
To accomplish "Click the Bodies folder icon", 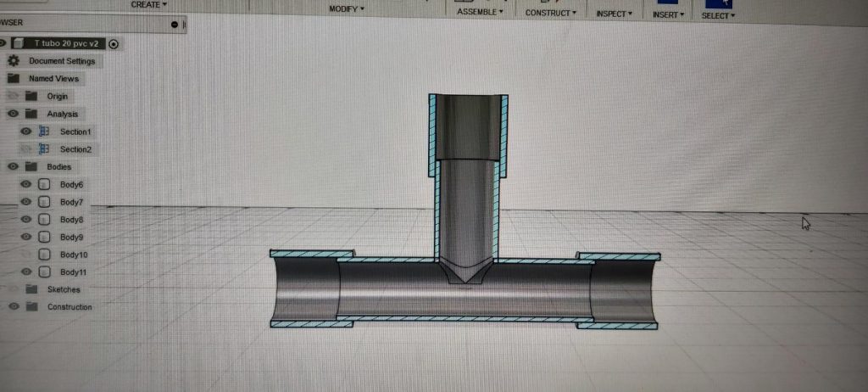I will coord(31,166).
